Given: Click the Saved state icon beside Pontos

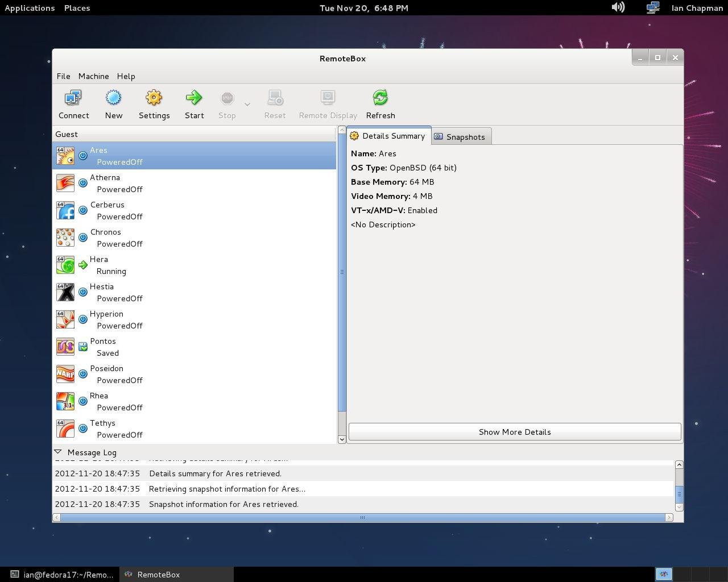Looking at the screenshot, I should tap(83, 347).
